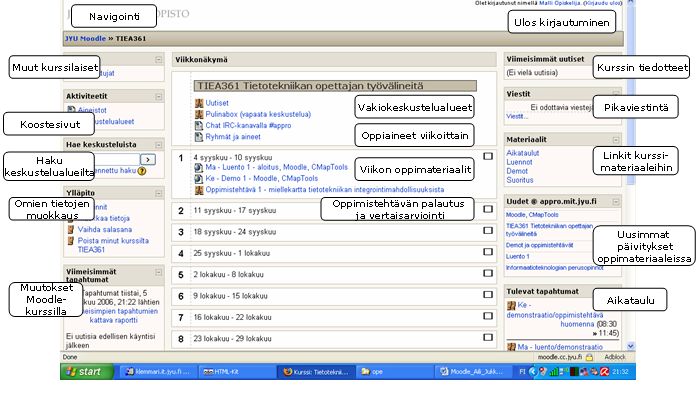Click the Kurssi: Tietotekni Firefox taskbar button

pos(315,372)
